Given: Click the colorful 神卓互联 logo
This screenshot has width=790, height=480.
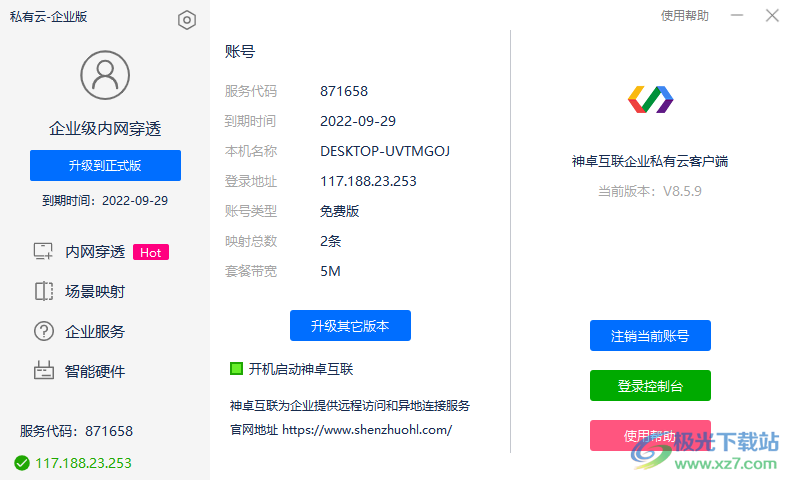Looking at the screenshot, I should coord(650,99).
